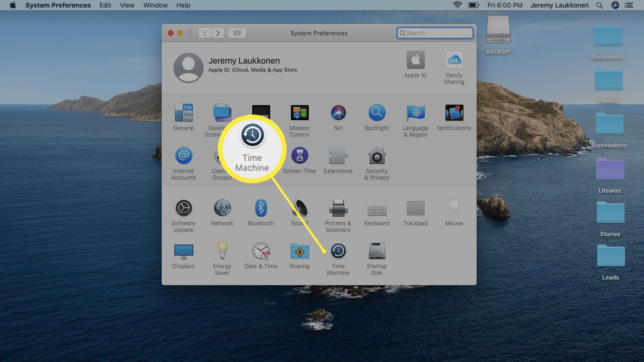Select the Photos folder on the desktop
The width and height of the screenshot is (644, 362).
coord(608,79)
